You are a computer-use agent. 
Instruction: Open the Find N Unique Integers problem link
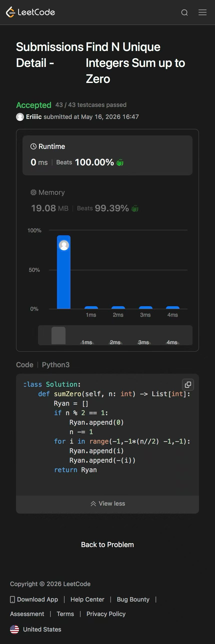coord(135,63)
